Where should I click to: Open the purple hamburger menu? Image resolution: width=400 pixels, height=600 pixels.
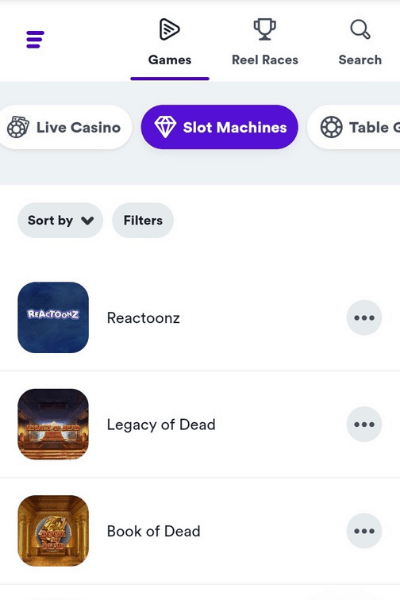point(35,39)
